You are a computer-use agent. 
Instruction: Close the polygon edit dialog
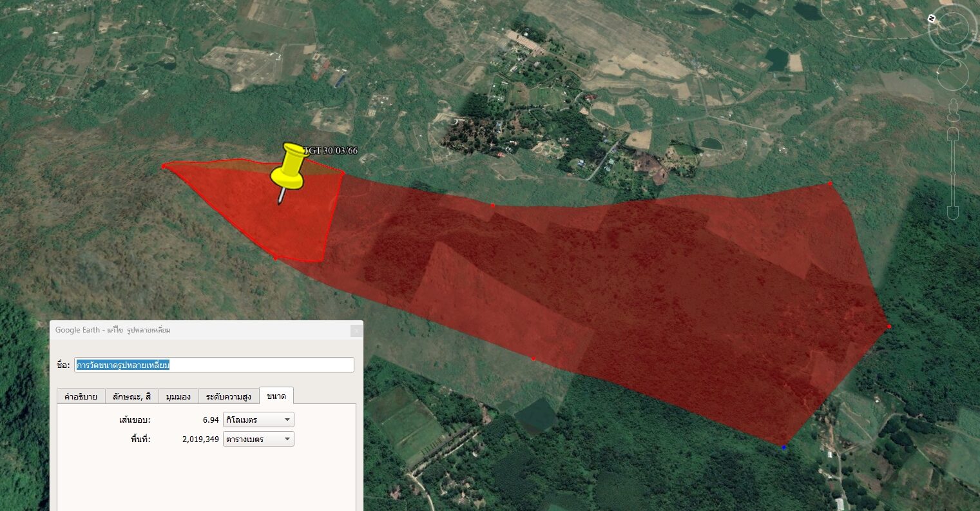click(x=356, y=331)
